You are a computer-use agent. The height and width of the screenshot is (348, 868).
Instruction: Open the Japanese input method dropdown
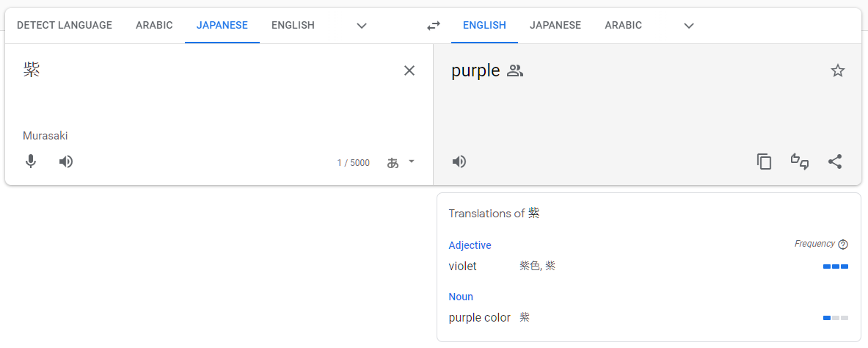(401, 162)
